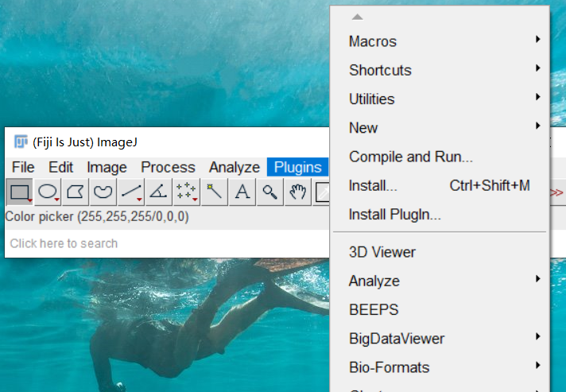Launch 3D Viewer plugin
Screen dimensions: 566x392
point(440,252)
